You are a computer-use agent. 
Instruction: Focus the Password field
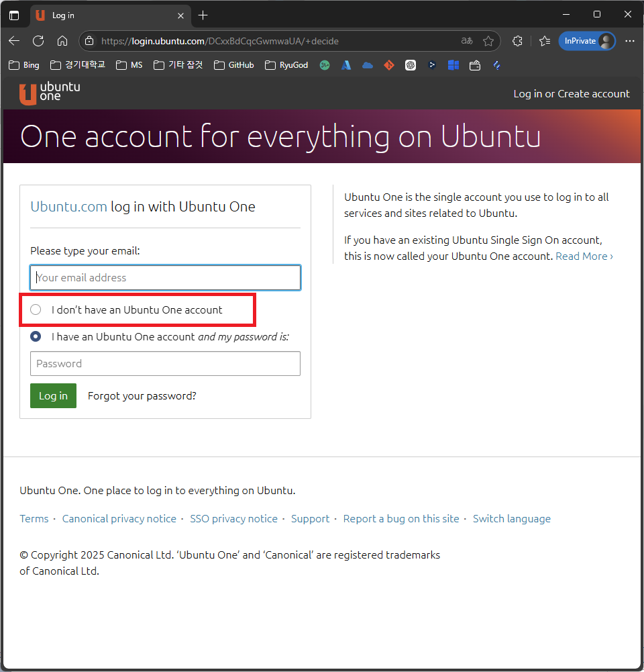165,363
